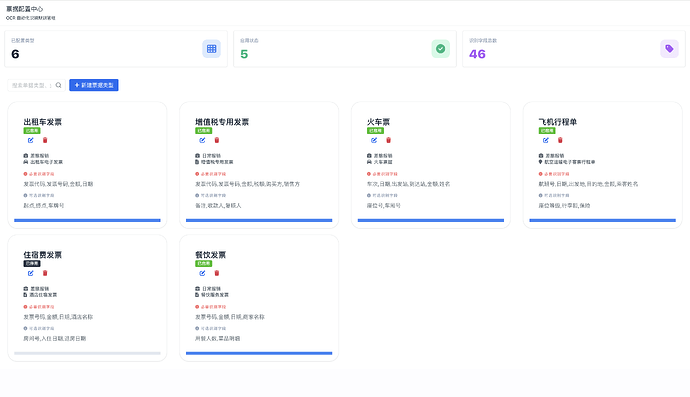Delete the 火车票 card
The width and height of the screenshot is (690, 397).
point(388,140)
